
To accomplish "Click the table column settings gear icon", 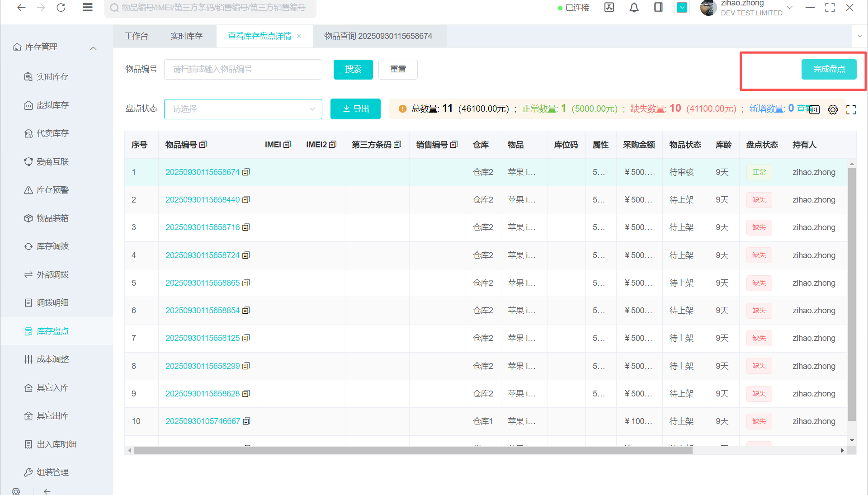I will 833,109.
